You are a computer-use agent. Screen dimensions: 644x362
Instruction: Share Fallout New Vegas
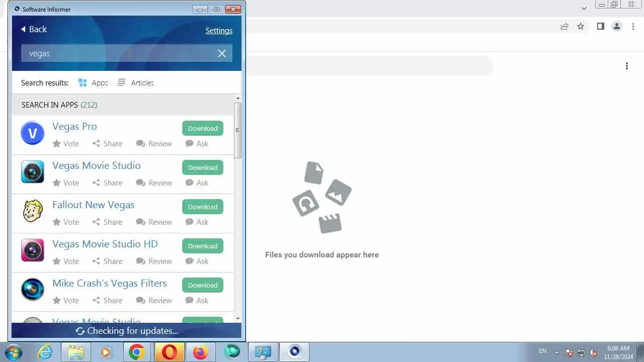107,222
